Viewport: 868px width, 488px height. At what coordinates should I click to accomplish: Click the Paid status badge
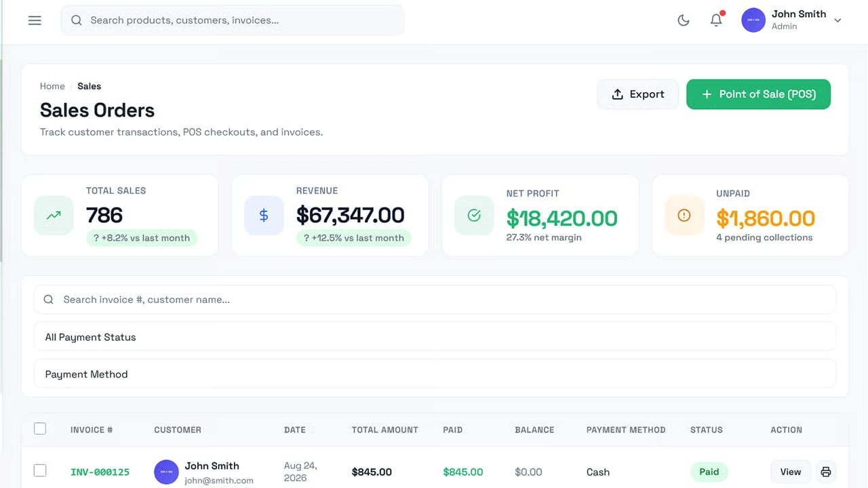point(709,472)
